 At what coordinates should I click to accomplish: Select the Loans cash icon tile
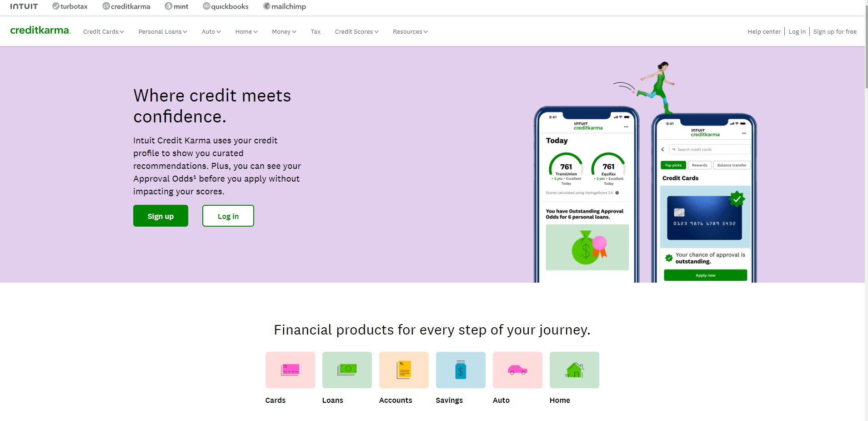[347, 370]
